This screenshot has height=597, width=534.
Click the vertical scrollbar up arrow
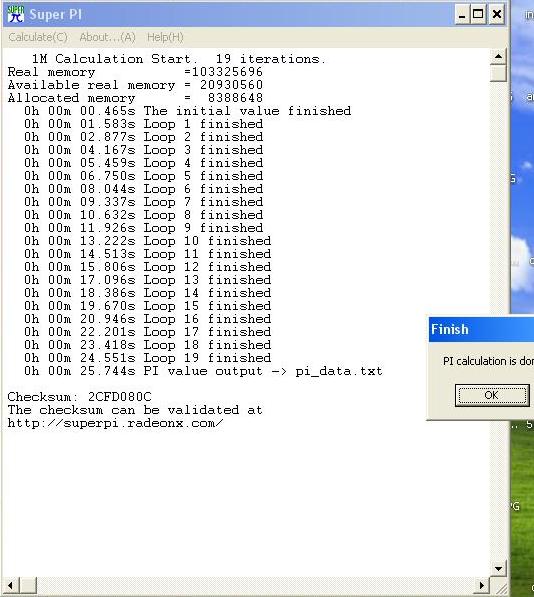(x=498, y=57)
